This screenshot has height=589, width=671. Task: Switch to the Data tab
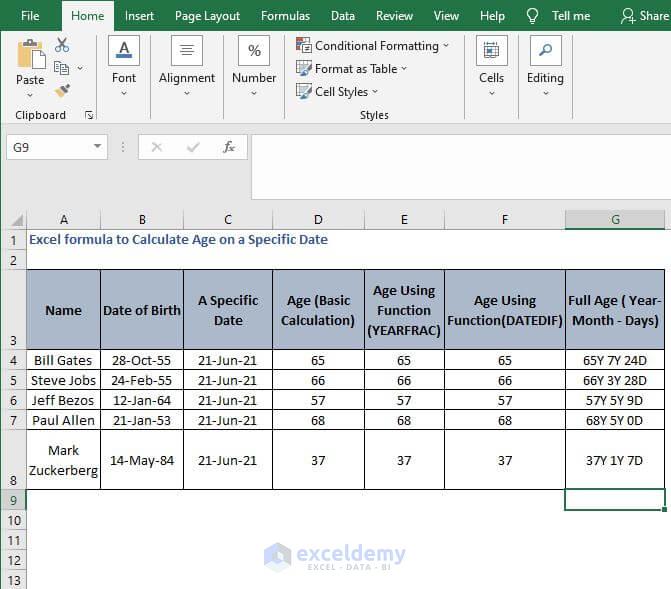point(343,16)
